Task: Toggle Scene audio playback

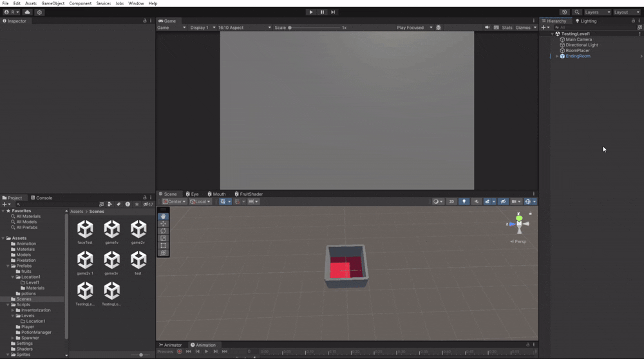Action: pos(477,201)
